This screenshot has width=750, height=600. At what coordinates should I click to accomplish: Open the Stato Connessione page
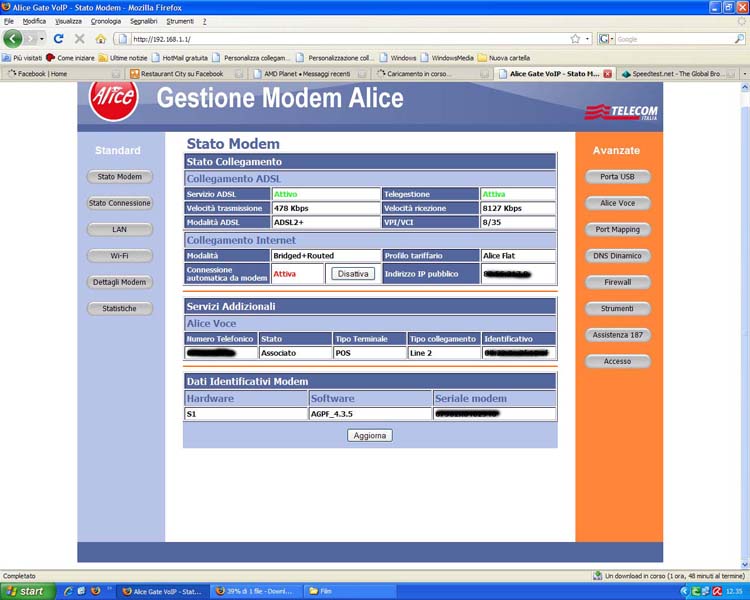coord(120,203)
